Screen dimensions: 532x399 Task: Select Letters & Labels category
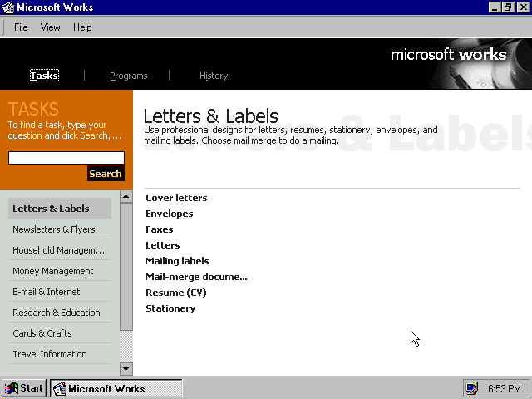click(60, 209)
